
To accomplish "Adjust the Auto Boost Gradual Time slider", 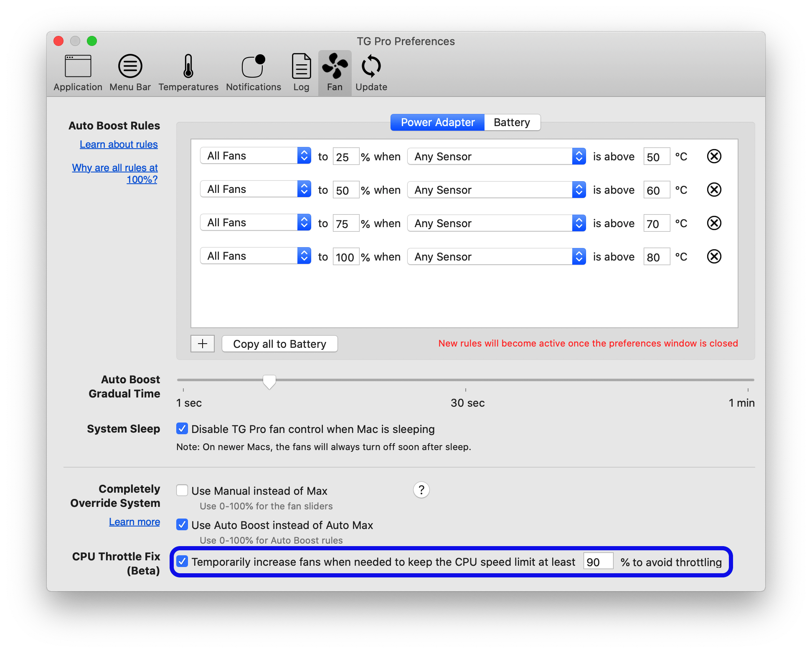I will (269, 380).
